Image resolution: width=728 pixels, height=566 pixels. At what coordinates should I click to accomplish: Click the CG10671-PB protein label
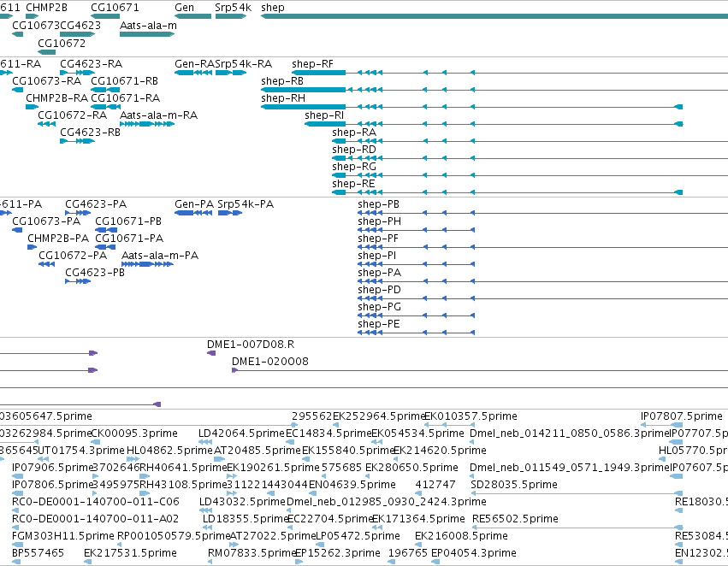point(128,221)
